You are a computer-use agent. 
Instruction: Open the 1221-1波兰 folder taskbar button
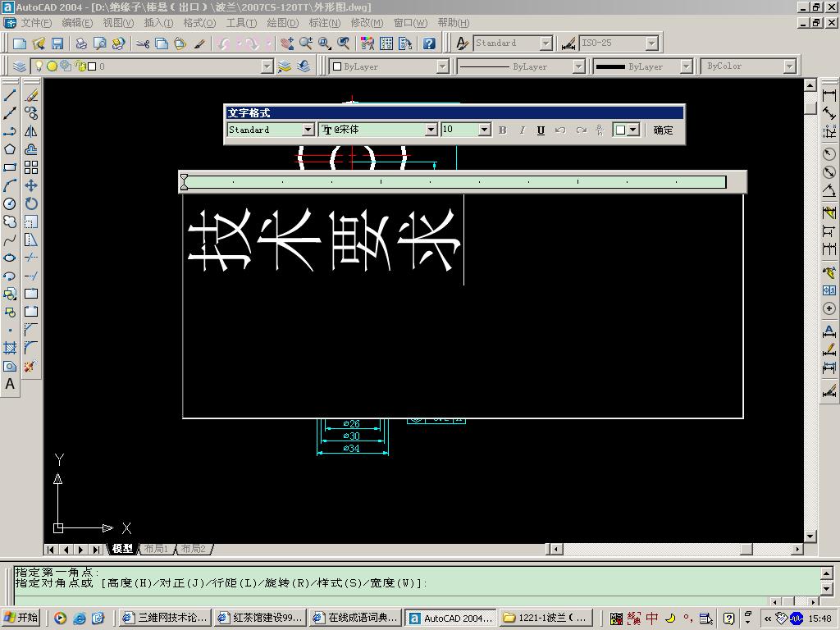[546, 618]
